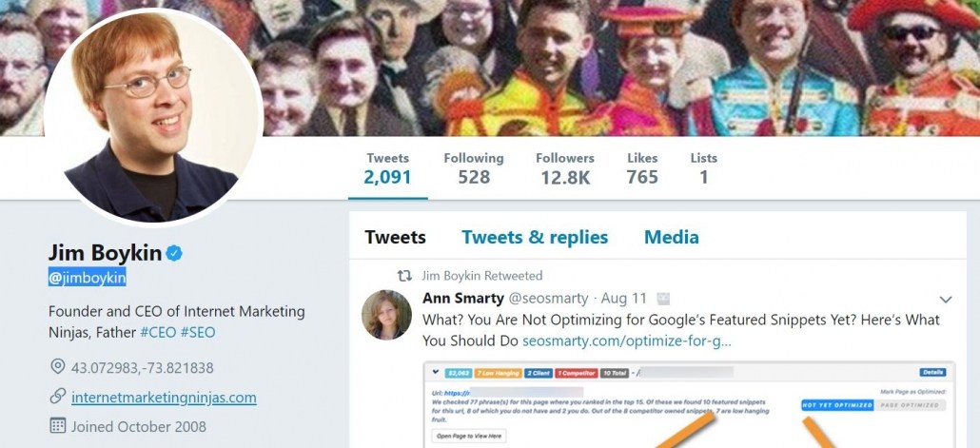
Task: Show the 765 Likes
Action: pos(642,168)
